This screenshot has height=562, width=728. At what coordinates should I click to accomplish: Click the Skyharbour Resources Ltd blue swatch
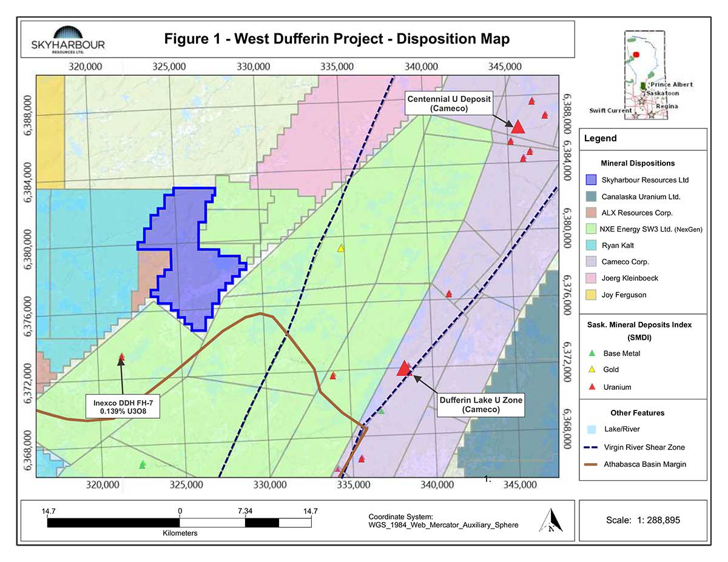(x=591, y=180)
